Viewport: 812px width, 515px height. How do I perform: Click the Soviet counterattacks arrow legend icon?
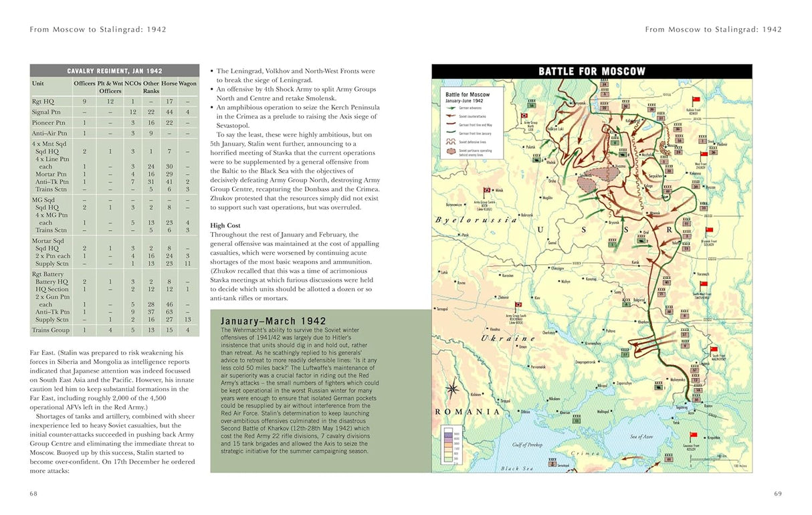[450, 116]
